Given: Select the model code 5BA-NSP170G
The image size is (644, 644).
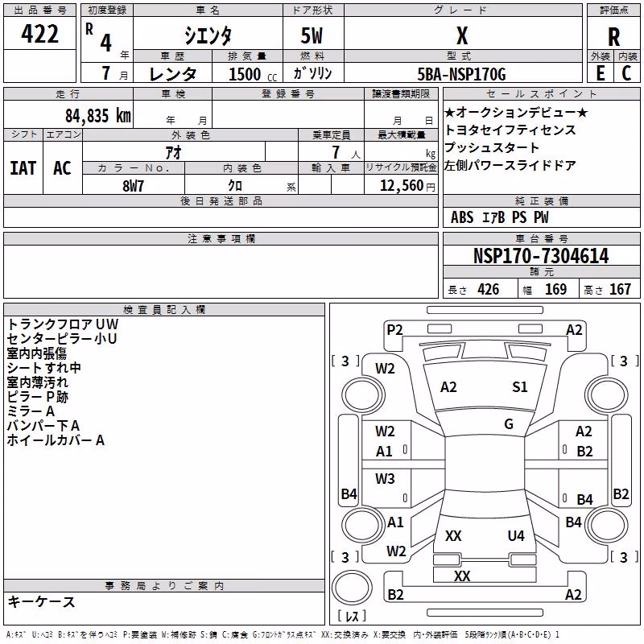Looking at the screenshot, I should click(461, 74).
